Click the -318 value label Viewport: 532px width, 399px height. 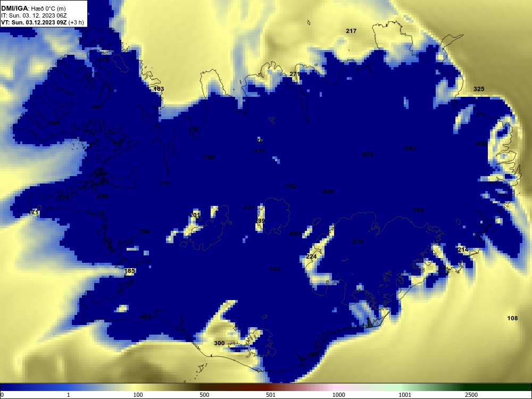click(103, 60)
